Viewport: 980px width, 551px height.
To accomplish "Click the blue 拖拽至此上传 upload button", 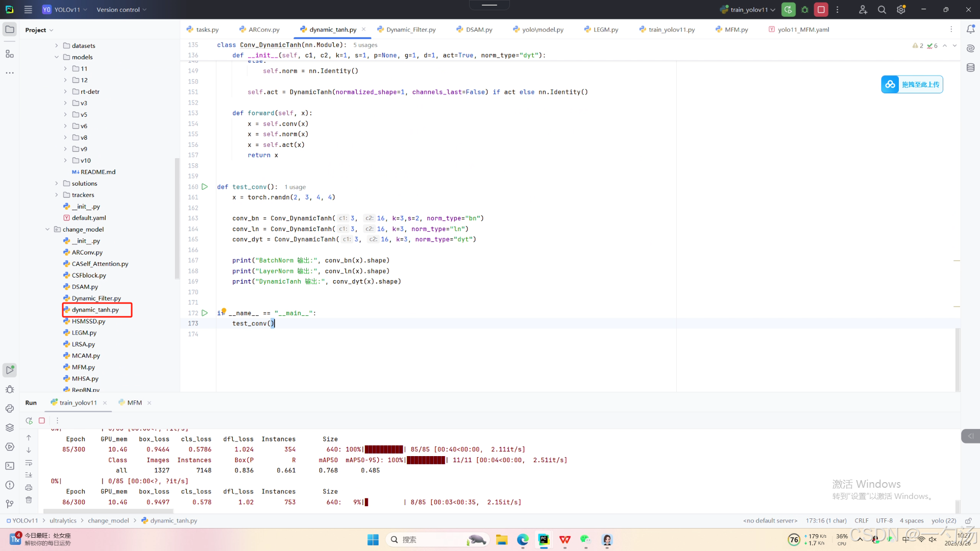I will coord(912,85).
